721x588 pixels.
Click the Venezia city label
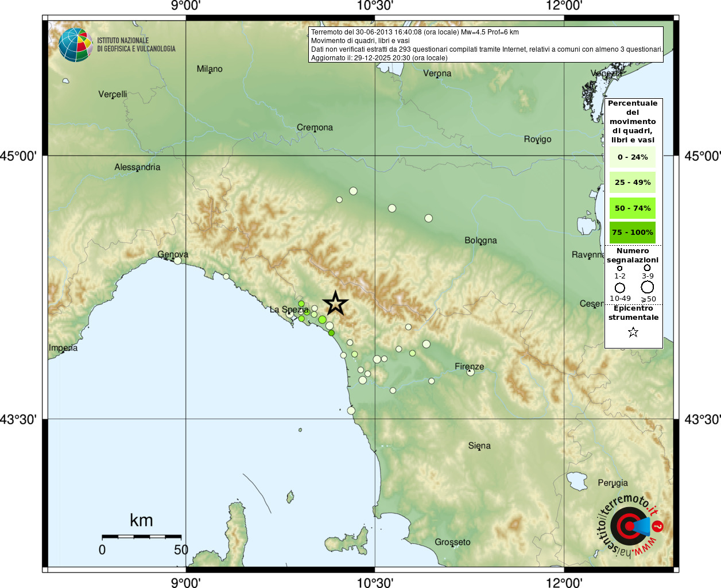(606, 73)
